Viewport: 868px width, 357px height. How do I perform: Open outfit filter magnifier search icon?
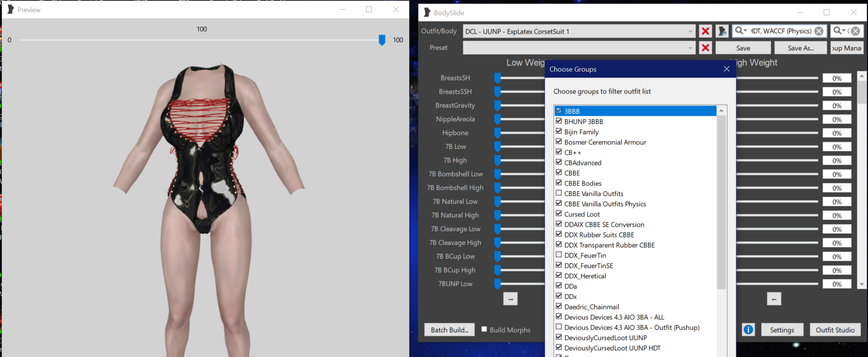(840, 31)
